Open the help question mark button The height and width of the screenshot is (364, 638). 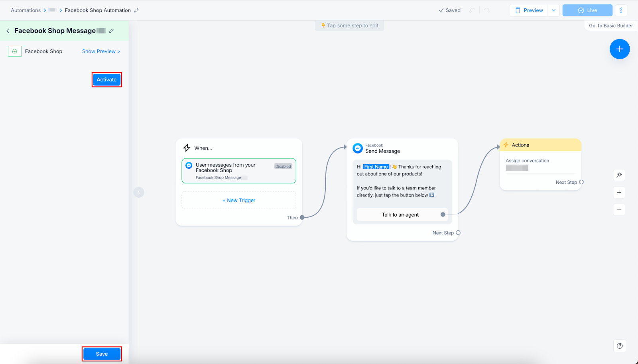point(620,346)
